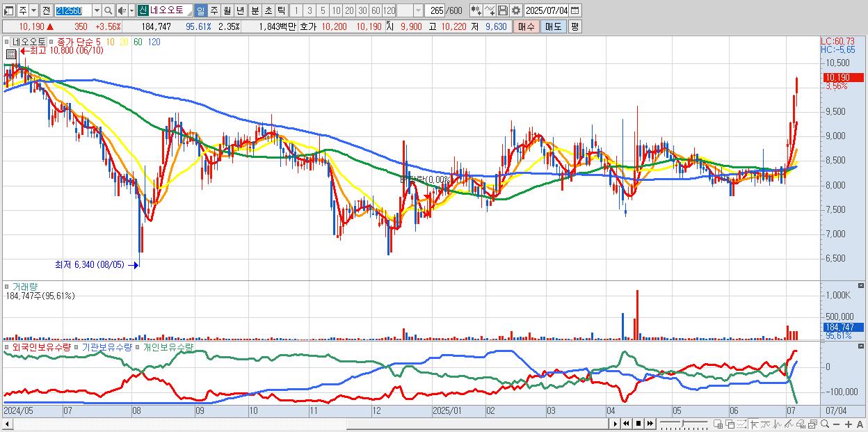
Task: Click the moving-average line tool icon
Action: tap(766, 424)
